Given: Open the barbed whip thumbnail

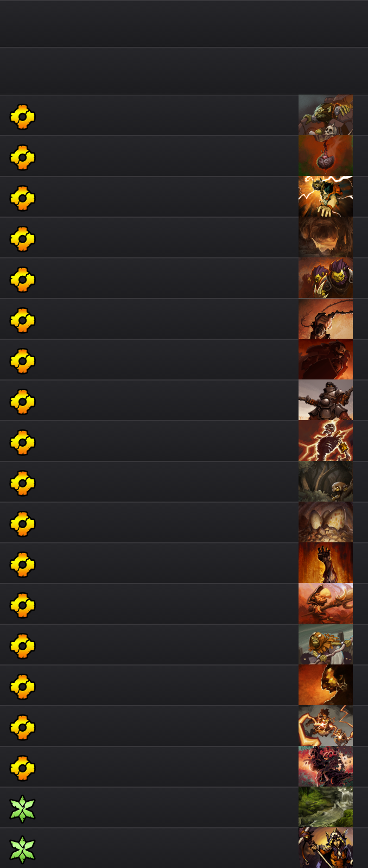Looking at the screenshot, I should coord(326,319).
